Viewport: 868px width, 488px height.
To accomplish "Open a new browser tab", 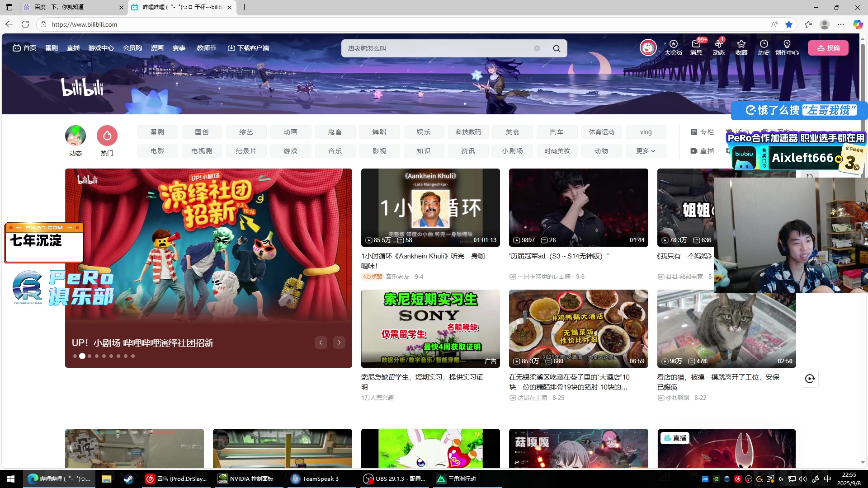I will (x=245, y=7).
